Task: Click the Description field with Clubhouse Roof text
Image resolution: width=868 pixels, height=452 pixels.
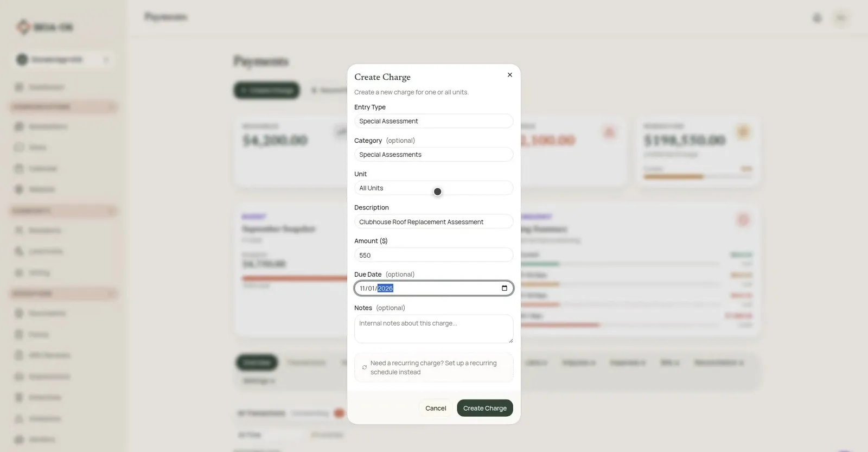Action: (x=433, y=221)
